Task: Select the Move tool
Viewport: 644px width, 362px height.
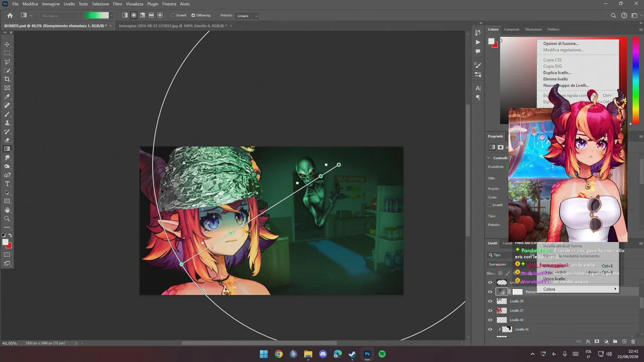Action: tap(7, 44)
